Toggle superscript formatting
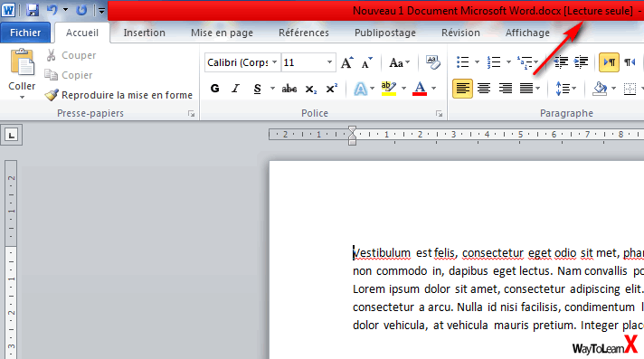This screenshot has height=359, width=644. click(x=331, y=89)
